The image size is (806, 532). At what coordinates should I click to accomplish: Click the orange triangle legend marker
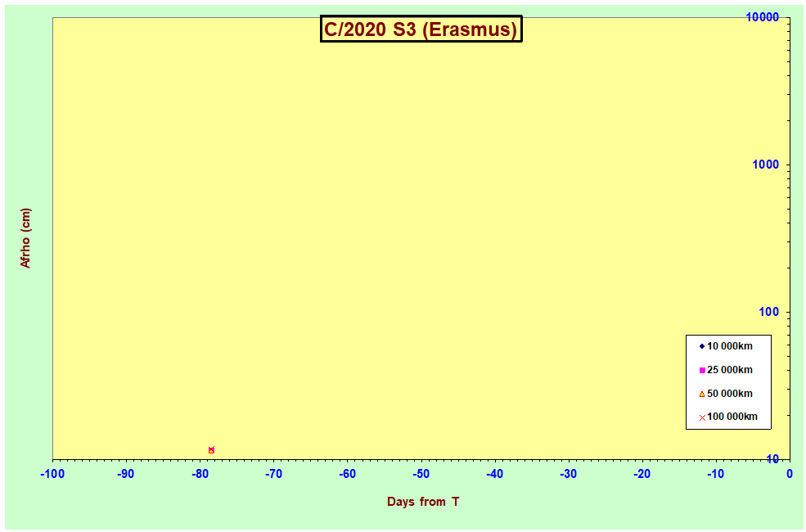[702, 394]
